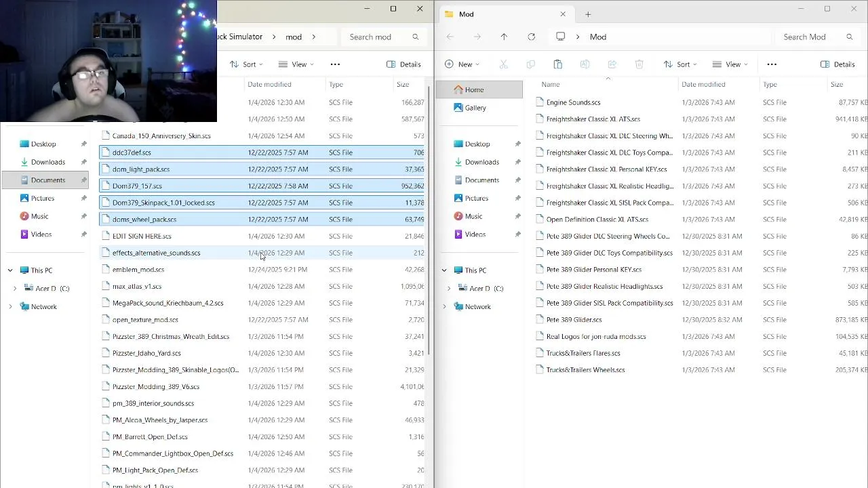This screenshot has height=488, width=868.
Task: Select Dom379_157.scs in left window
Action: 262,186
